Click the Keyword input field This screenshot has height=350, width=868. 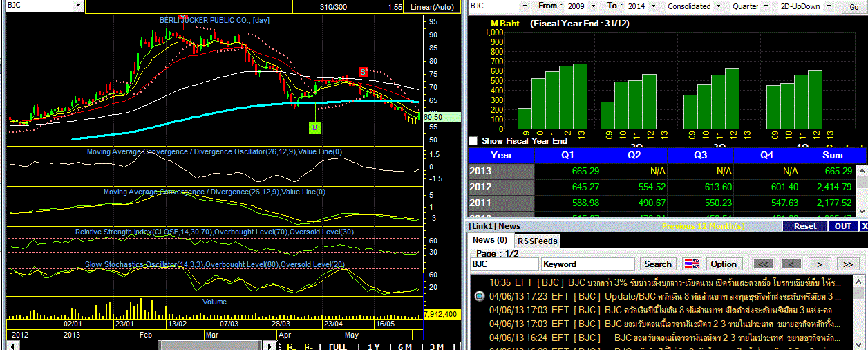point(588,264)
